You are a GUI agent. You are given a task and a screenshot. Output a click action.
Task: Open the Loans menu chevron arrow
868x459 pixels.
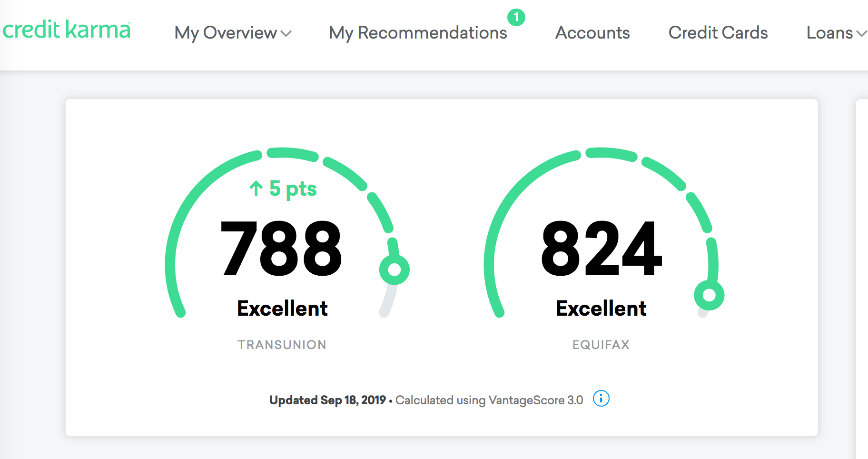point(862,34)
